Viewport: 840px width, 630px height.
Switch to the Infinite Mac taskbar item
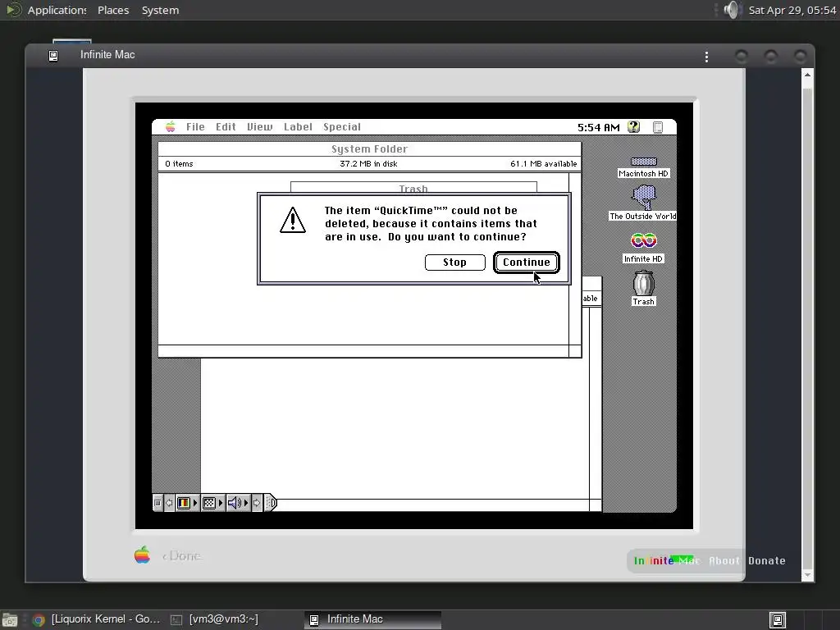[x=372, y=619]
